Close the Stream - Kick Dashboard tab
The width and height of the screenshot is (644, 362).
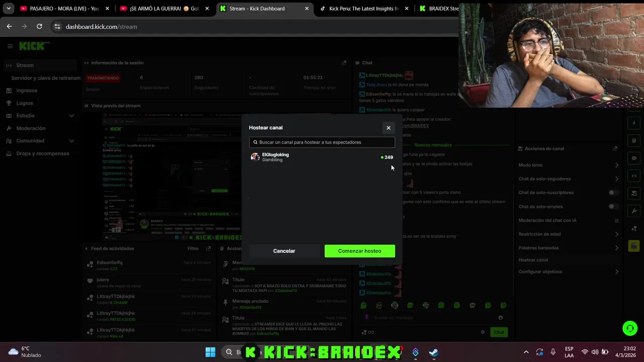click(x=307, y=9)
